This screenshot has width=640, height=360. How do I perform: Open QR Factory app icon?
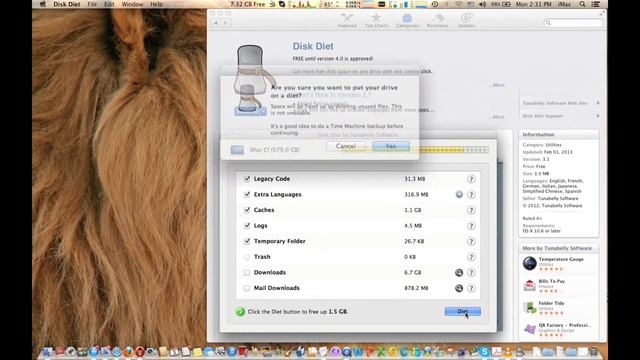(x=529, y=329)
